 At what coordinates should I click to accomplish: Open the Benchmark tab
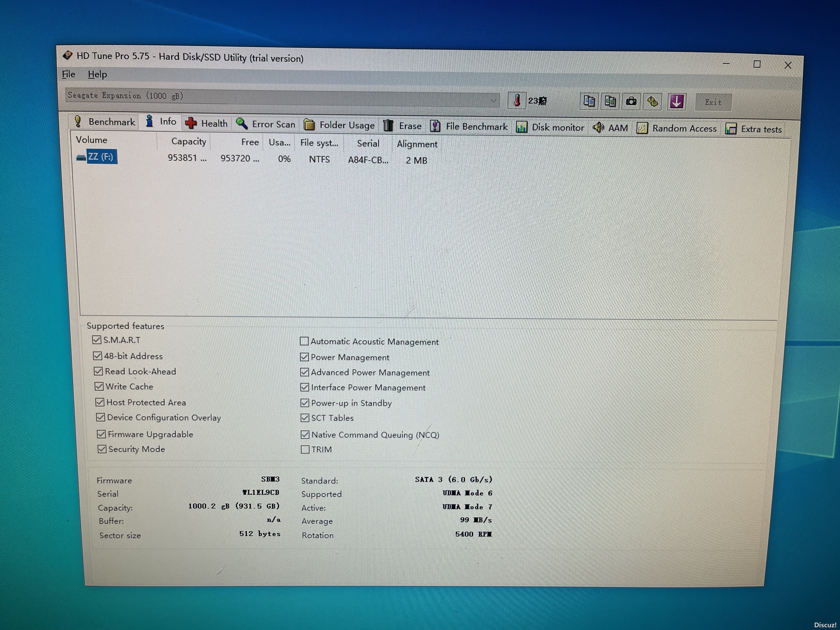(x=105, y=121)
